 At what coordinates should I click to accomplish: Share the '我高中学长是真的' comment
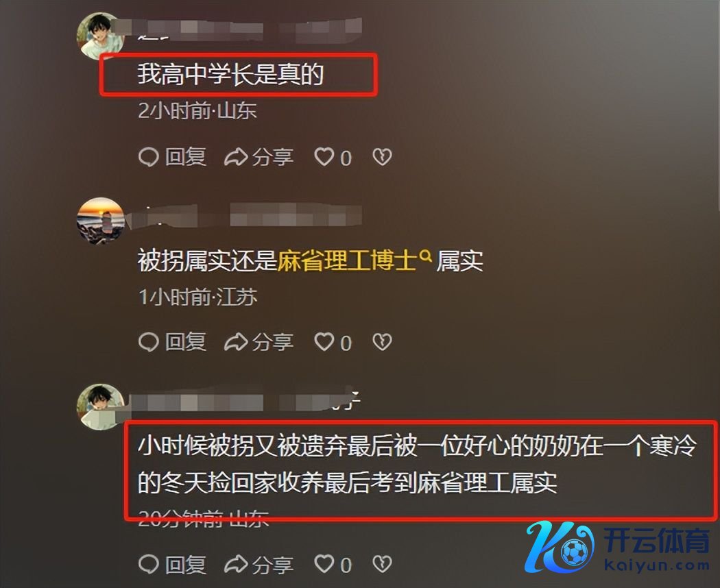click(259, 157)
